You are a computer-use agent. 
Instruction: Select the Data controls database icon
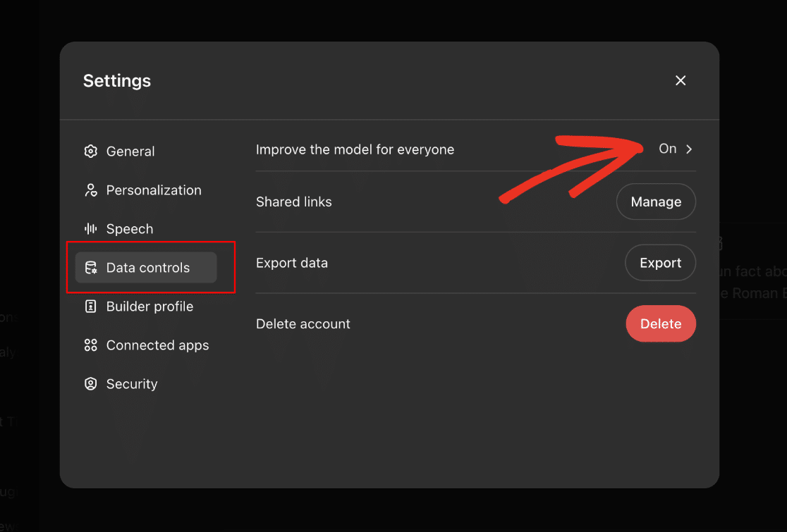point(90,268)
